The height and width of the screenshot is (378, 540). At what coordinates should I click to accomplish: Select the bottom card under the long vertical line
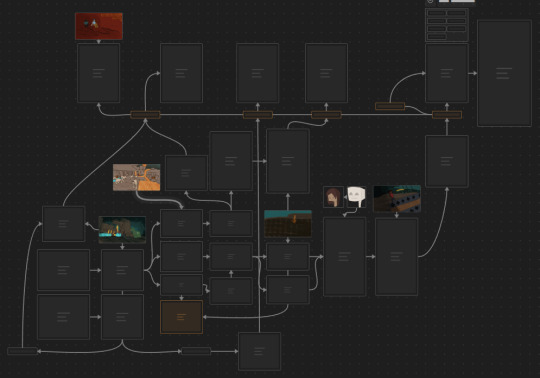click(x=260, y=351)
